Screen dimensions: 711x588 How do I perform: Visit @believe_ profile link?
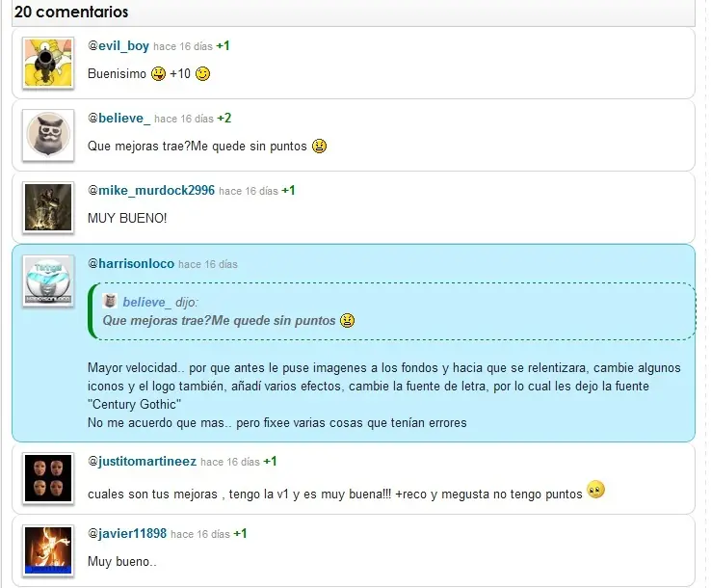[x=118, y=118]
